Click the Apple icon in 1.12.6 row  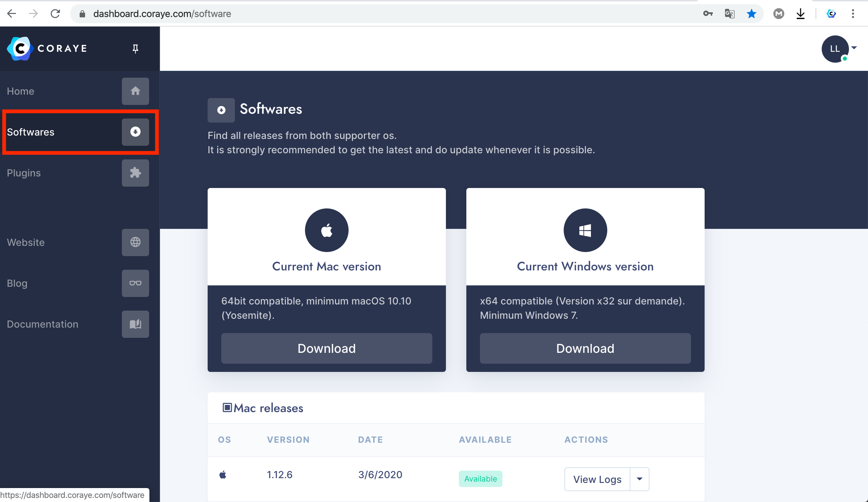223,475
